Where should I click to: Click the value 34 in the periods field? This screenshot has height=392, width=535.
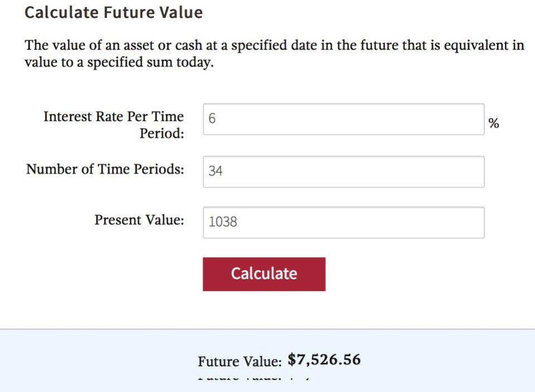pyautogui.click(x=215, y=171)
